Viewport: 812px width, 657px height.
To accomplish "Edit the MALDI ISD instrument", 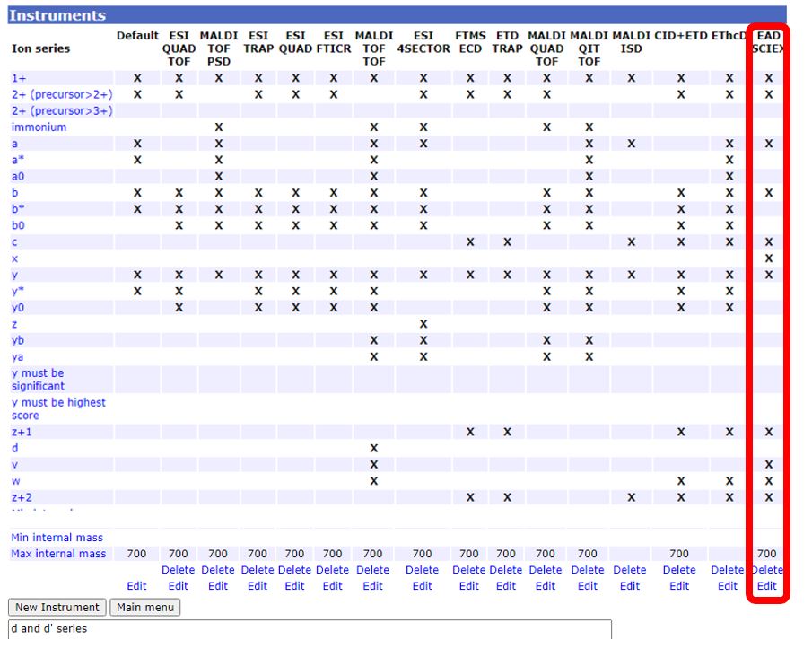I will [x=630, y=586].
